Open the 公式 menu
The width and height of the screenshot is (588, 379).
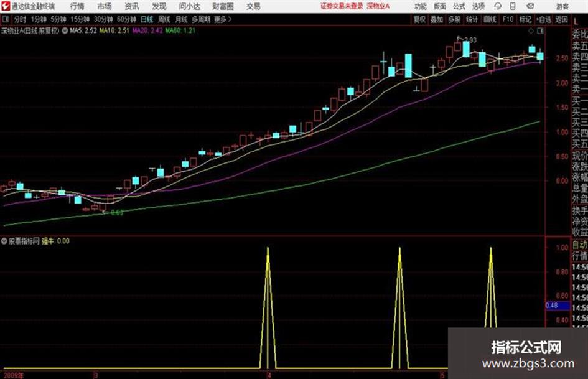(x=459, y=6)
